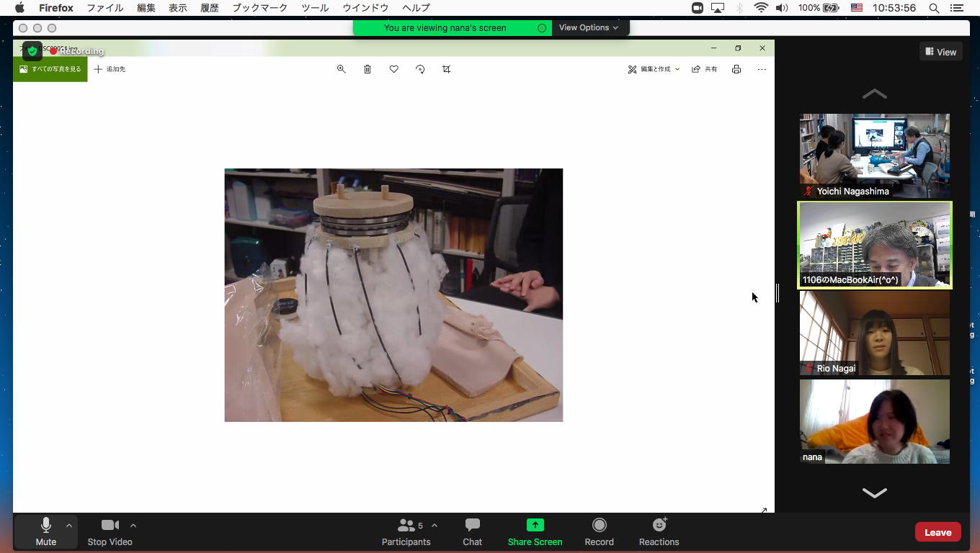Open the 履歴 (History) menu
This screenshot has width=980, height=553.
point(209,8)
